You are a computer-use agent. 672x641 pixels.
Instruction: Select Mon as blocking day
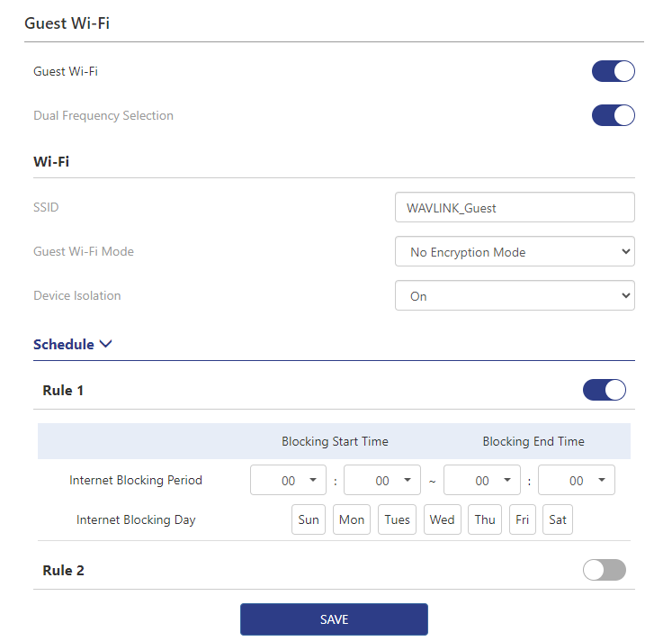(352, 520)
